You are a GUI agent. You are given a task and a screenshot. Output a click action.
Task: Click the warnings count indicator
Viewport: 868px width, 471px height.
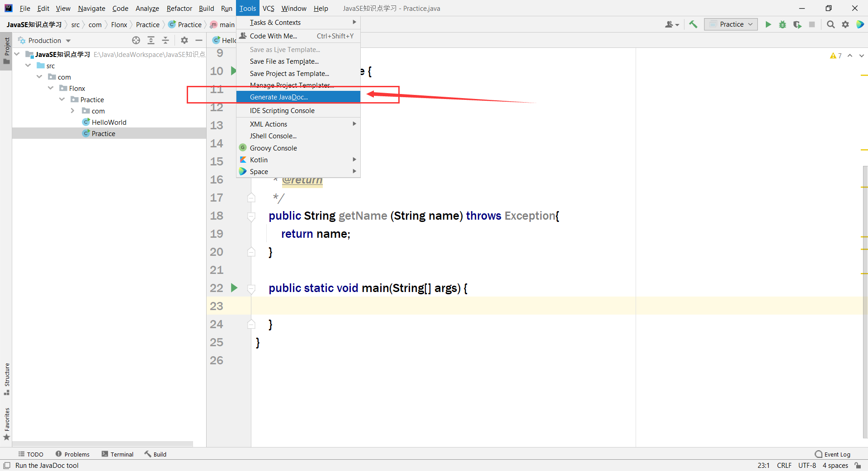pyautogui.click(x=835, y=56)
